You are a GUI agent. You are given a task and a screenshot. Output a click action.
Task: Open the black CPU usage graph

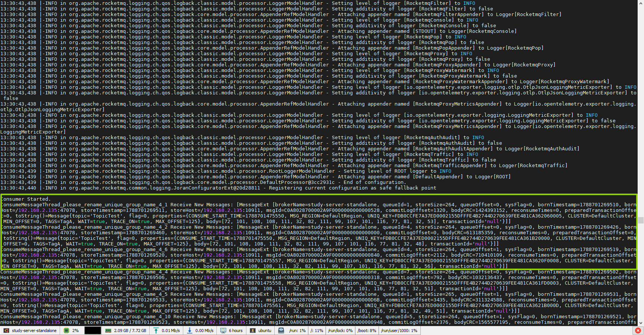93,331
